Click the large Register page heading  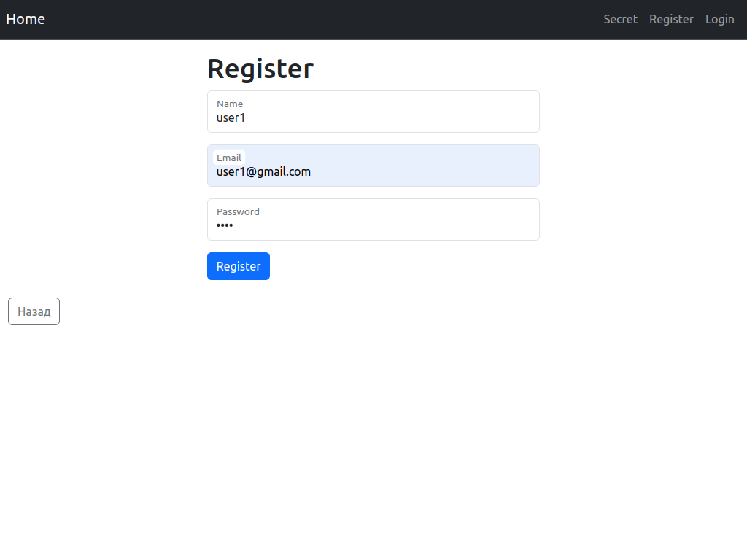pyautogui.click(x=260, y=69)
